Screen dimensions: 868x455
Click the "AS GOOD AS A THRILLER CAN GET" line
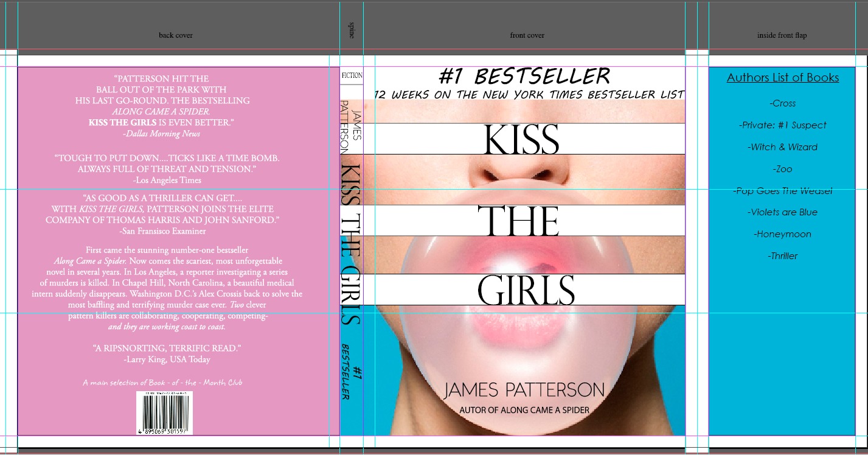(x=162, y=198)
